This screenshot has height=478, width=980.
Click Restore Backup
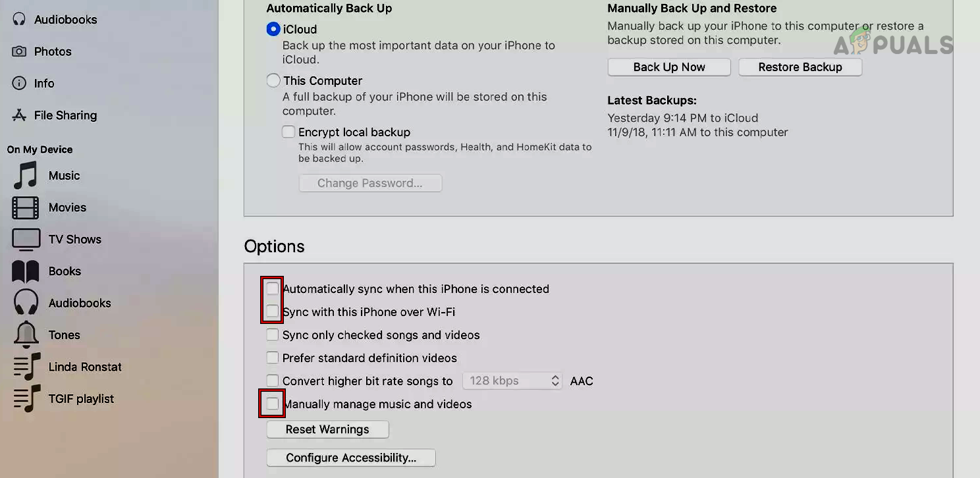800,66
